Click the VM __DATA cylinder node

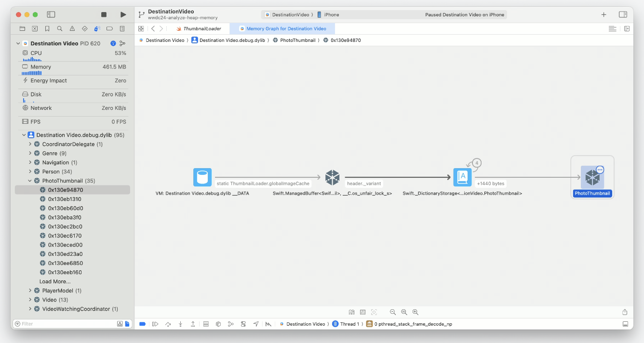[x=202, y=177]
